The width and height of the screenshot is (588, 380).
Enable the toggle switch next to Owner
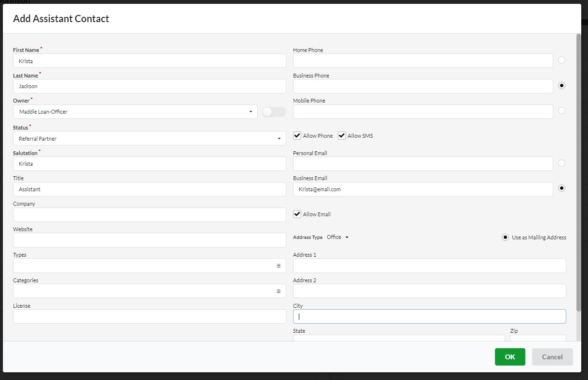(274, 112)
